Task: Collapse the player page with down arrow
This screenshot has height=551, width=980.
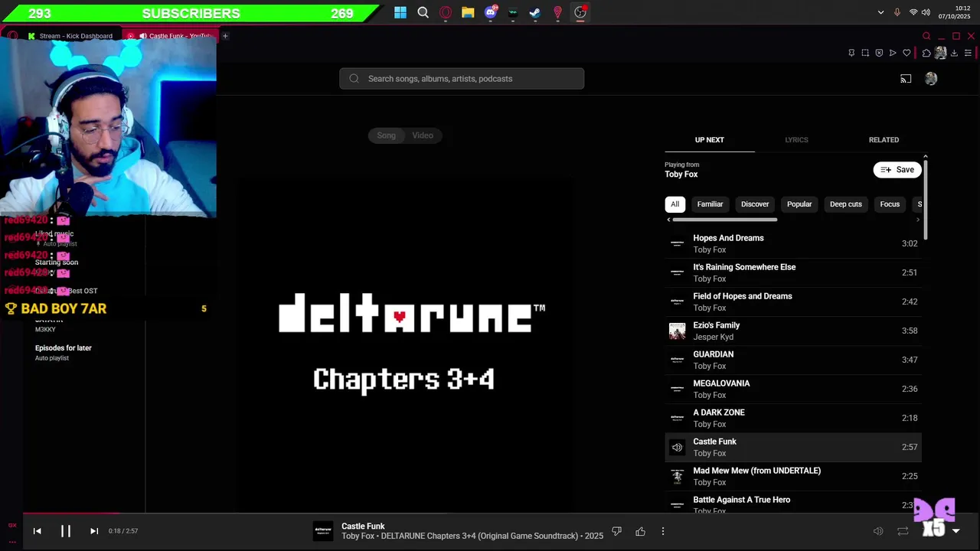Action: click(955, 531)
